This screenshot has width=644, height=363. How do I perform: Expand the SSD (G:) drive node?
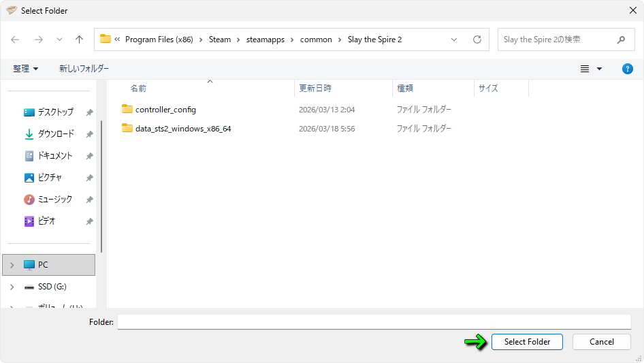coord(12,287)
